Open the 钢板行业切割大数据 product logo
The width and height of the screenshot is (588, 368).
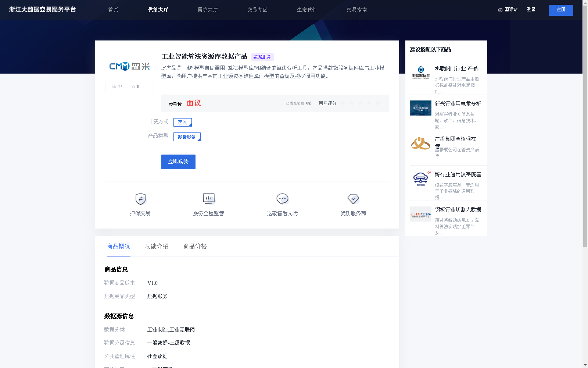[x=421, y=214]
